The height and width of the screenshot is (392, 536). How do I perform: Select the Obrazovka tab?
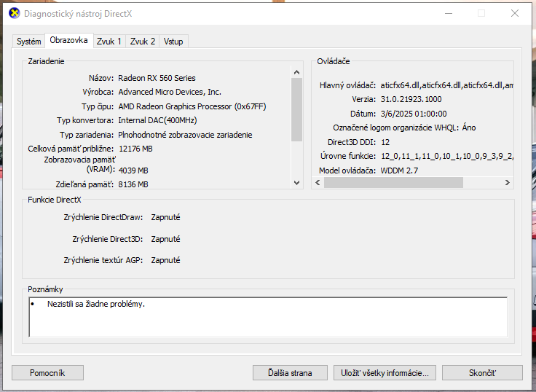pyautogui.click(x=69, y=41)
